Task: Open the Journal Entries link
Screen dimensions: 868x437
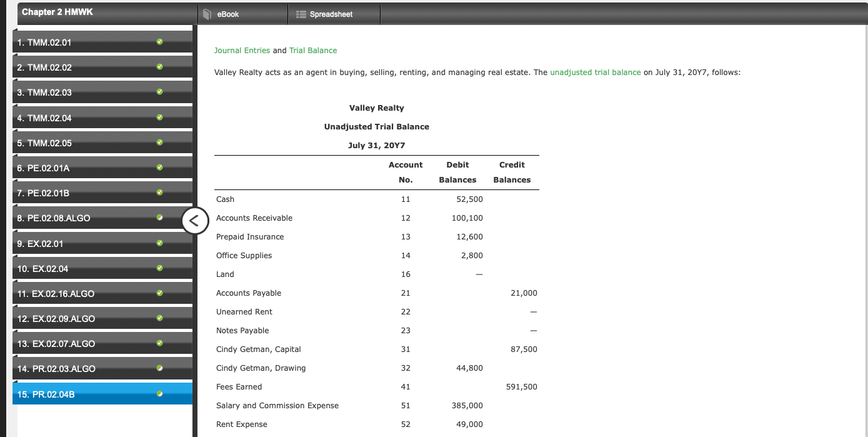Action: 242,50
